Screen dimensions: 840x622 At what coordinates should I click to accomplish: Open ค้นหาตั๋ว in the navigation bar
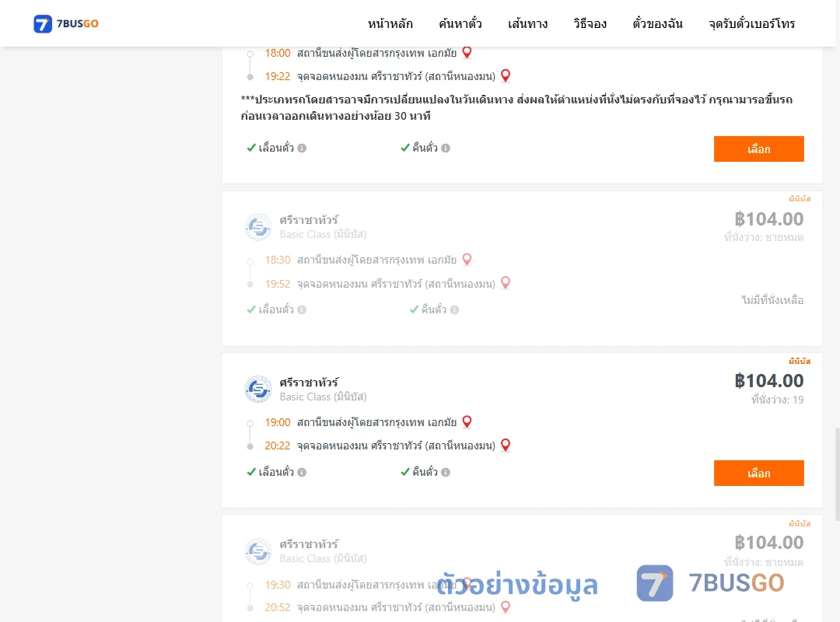460,23
